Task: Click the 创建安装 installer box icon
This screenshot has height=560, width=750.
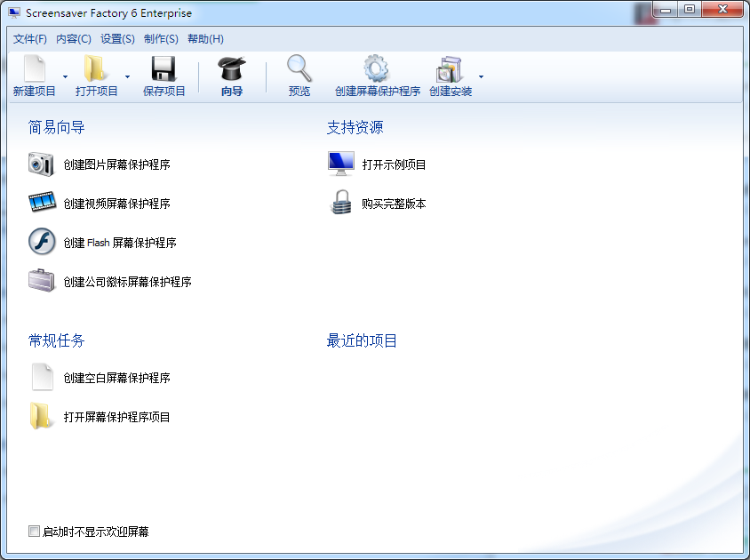Action: [450, 69]
